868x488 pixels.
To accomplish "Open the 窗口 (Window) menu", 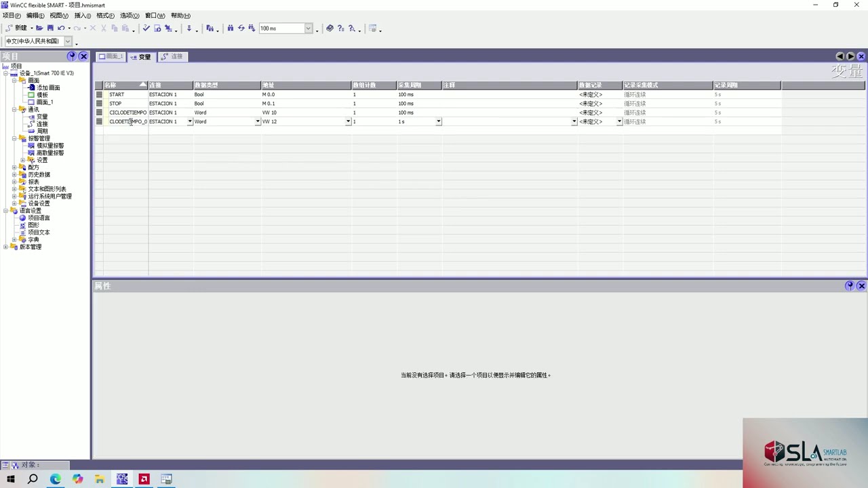I will pos(155,16).
